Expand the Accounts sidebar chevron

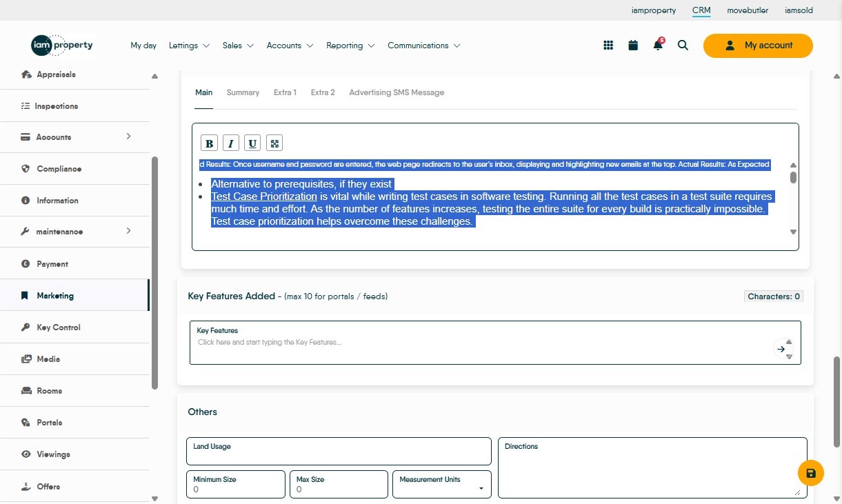pyautogui.click(x=128, y=137)
